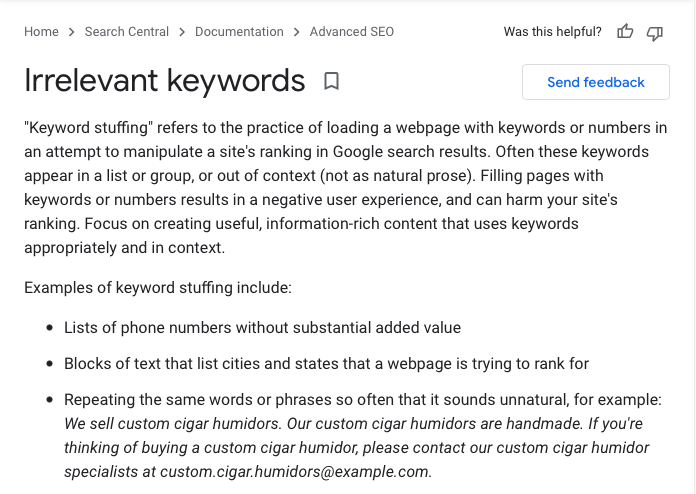Click the Send feedback button
The width and height of the screenshot is (696, 494).
[x=596, y=82]
